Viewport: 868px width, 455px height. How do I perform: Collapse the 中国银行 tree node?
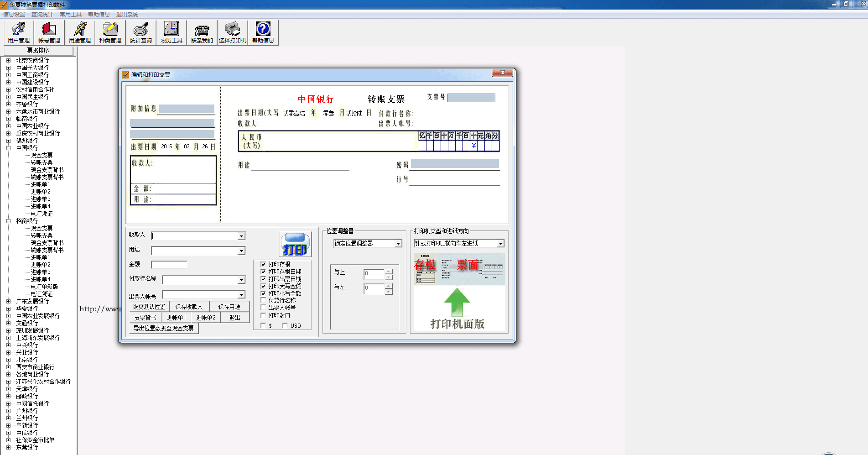coord(8,148)
